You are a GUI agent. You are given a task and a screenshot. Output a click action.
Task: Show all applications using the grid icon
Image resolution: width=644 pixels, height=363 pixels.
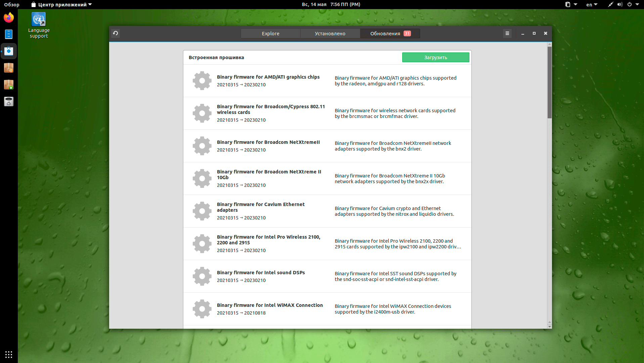(9, 354)
